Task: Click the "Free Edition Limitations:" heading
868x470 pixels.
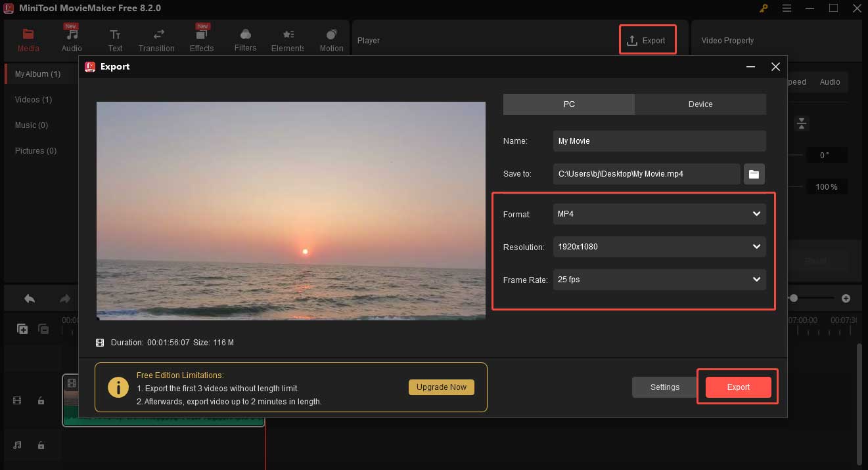Action: coord(180,375)
